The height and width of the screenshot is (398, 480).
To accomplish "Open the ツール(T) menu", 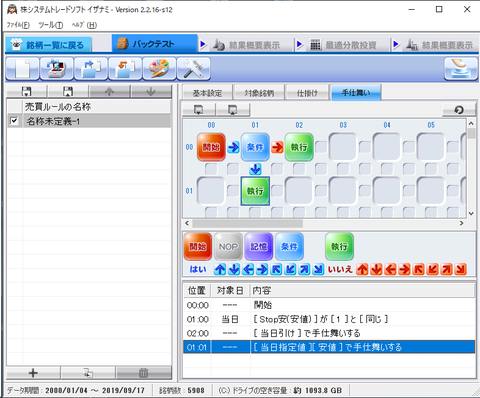I will tap(50, 25).
